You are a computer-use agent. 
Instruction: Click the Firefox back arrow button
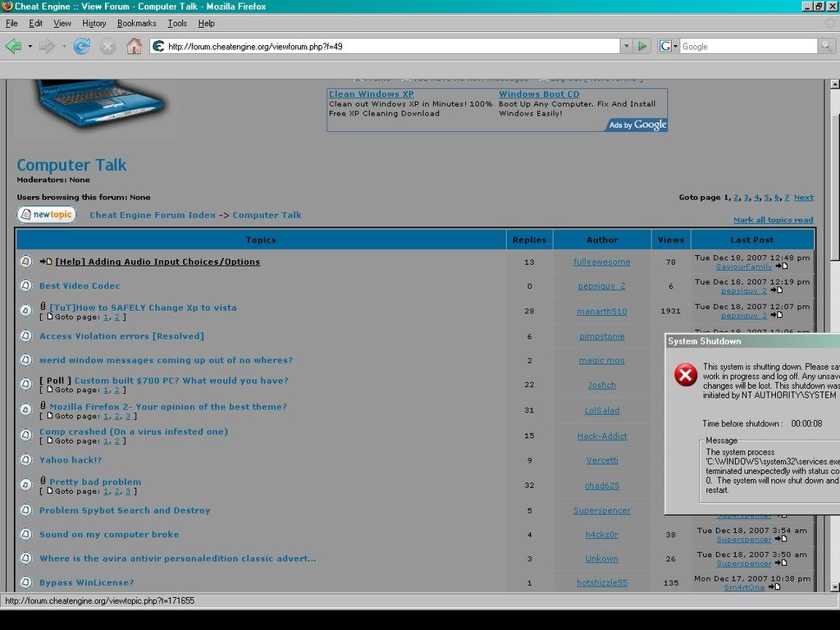(x=13, y=46)
